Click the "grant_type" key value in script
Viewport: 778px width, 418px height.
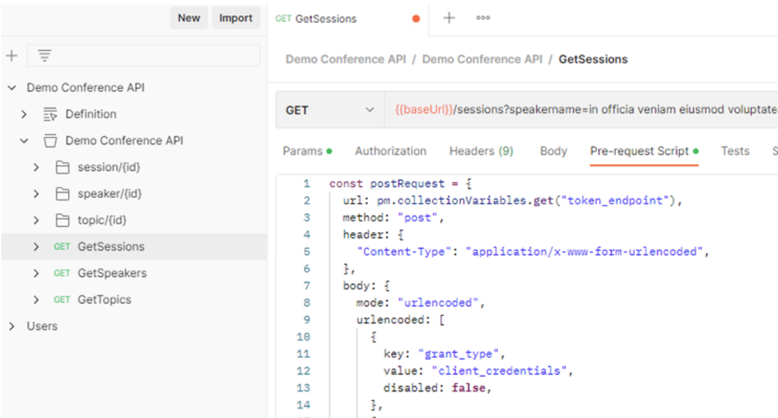click(x=458, y=354)
